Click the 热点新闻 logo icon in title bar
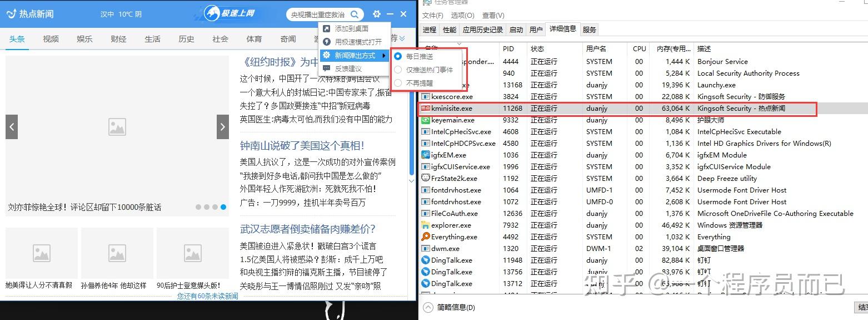The image size is (868, 320). 11,14
